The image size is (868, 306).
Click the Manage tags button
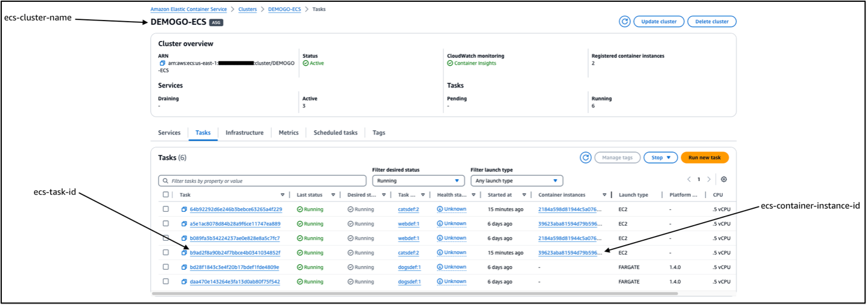tap(617, 158)
